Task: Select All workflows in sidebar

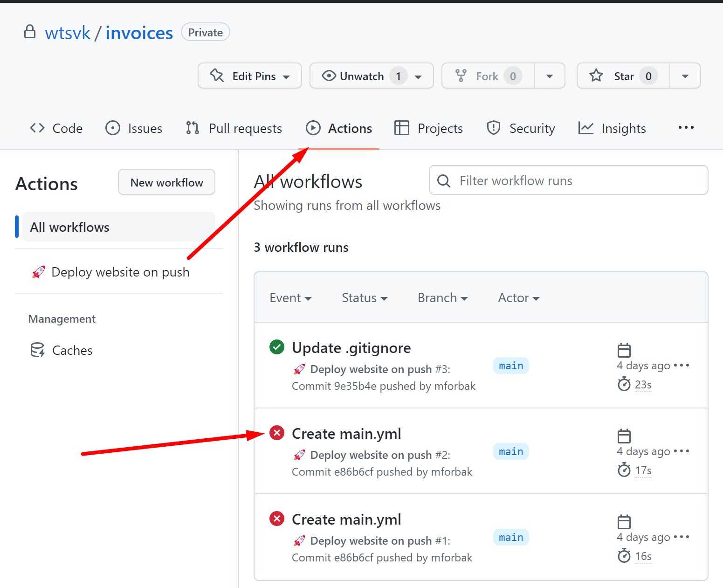Action: 119,227
